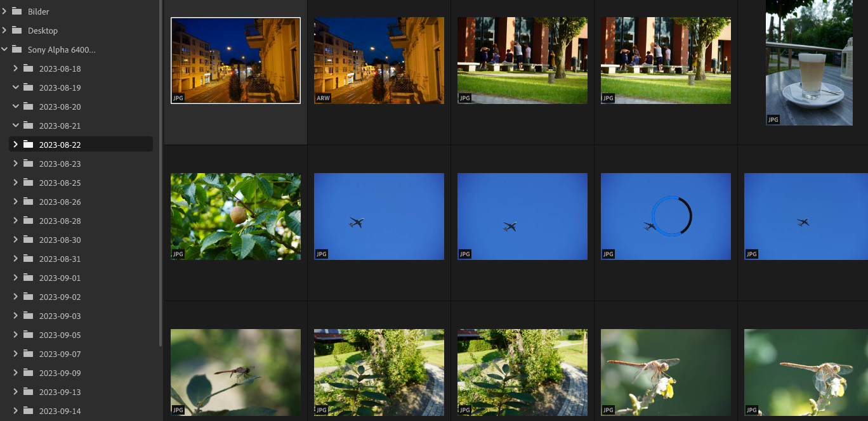This screenshot has width=868, height=421.
Task: Select the selected night street JPG thumbnail
Action: point(235,60)
